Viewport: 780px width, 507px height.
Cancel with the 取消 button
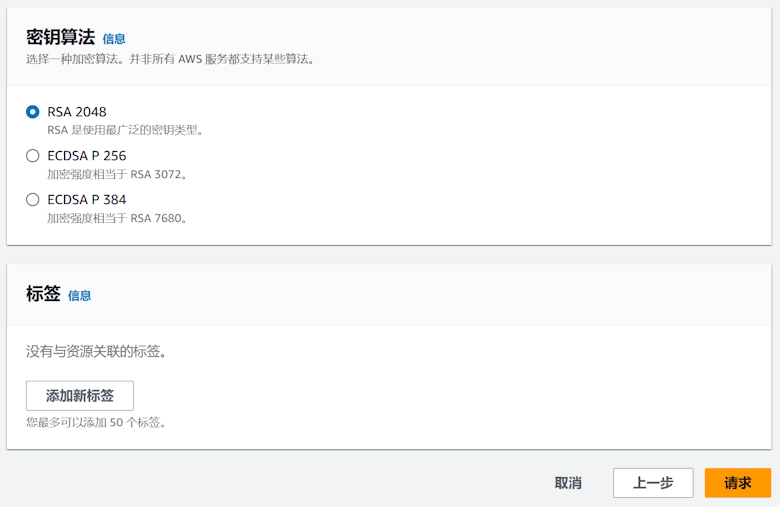point(568,483)
